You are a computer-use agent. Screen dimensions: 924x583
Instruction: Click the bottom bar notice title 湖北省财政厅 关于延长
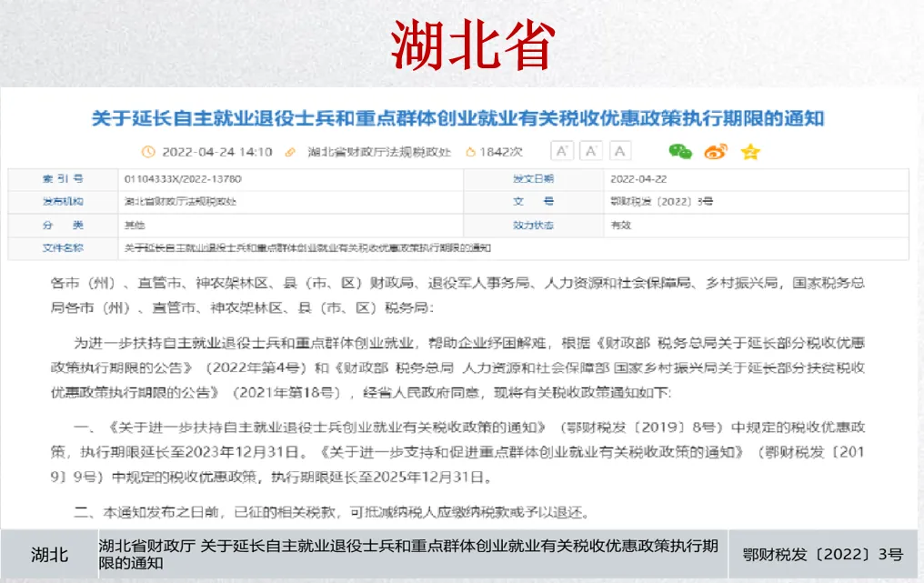(x=408, y=554)
